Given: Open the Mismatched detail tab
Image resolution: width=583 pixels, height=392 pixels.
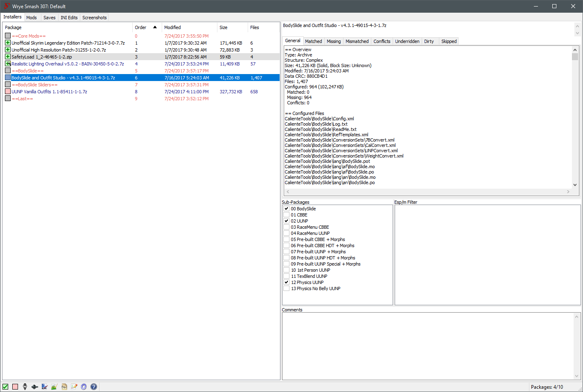Looking at the screenshot, I should pyautogui.click(x=357, y=41).
